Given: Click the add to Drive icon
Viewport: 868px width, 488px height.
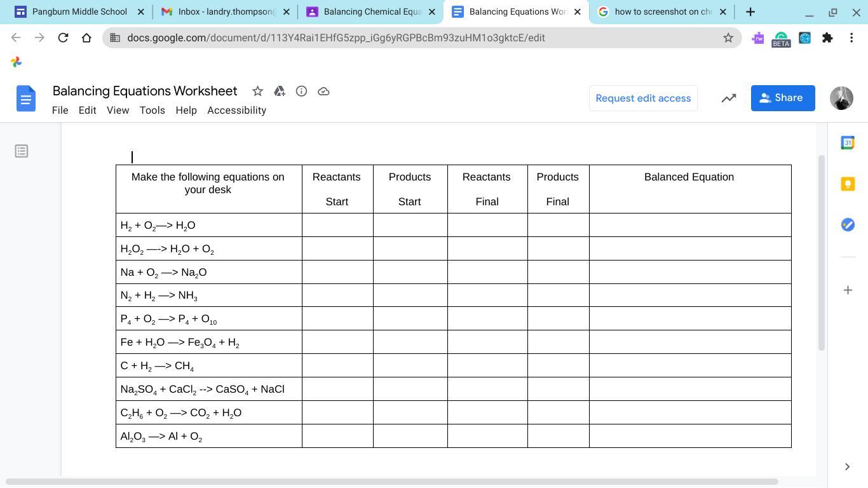Looking at the screenshot, I should click(x=280, y=91).
